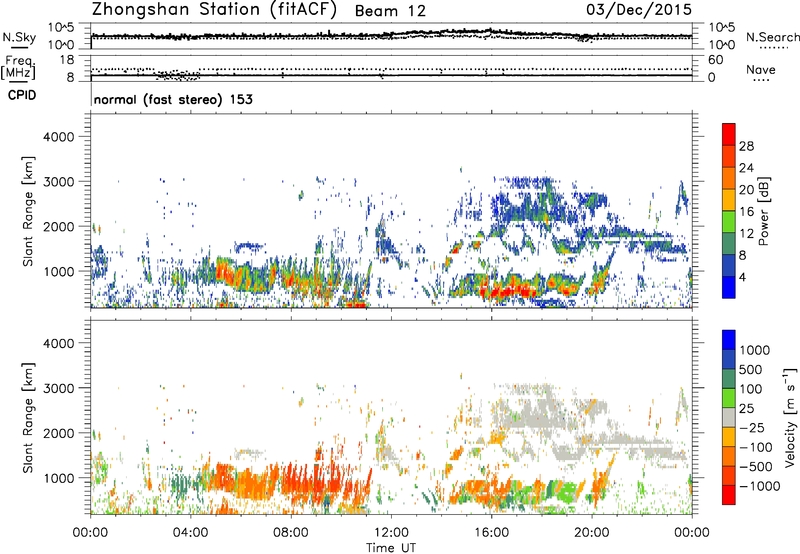This screenshot has height=554, width=800.
Task: Click Slant Range [km] label of velocity panel
Action: point(28,418)
